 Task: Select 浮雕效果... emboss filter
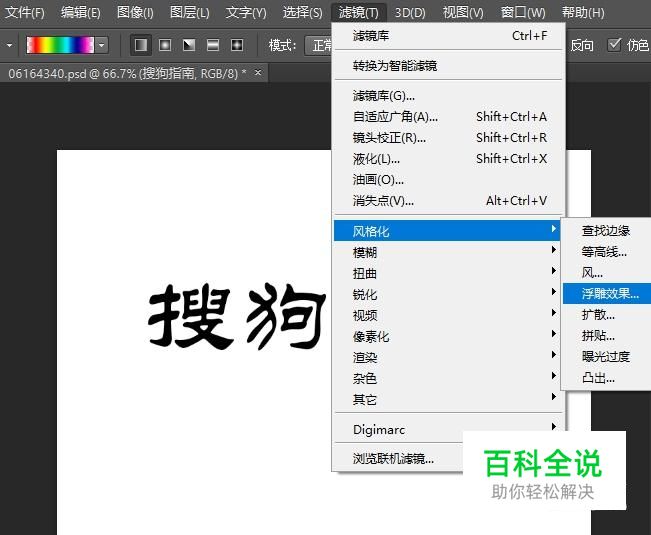pos(607,294)
